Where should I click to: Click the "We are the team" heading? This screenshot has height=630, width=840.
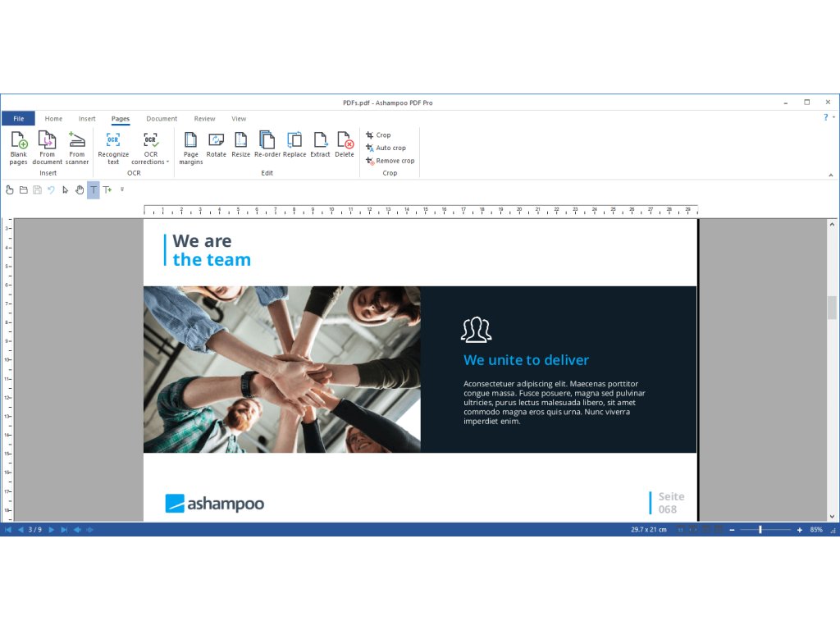tap(212, 250)
